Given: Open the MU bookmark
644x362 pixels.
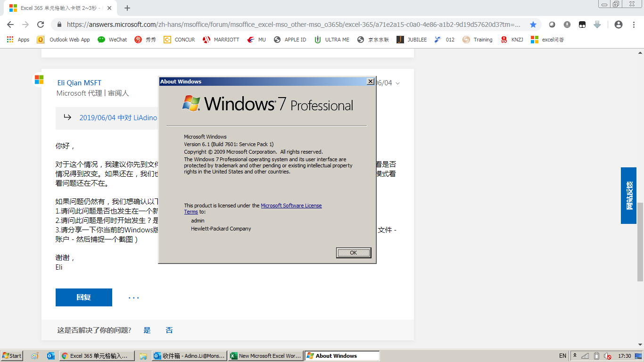Looking at the screenshot, I should (x=256, y=40).
